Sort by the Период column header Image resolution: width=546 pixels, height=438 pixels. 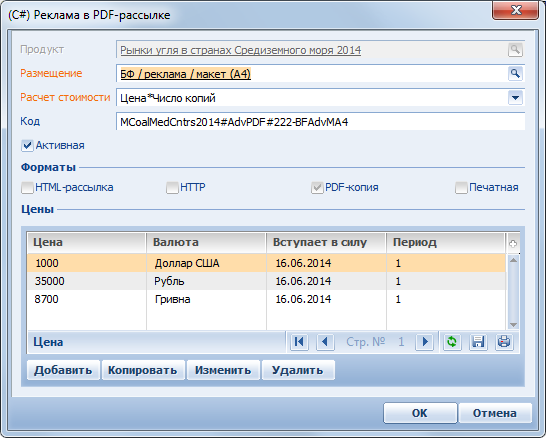click(x=446, y=242)
